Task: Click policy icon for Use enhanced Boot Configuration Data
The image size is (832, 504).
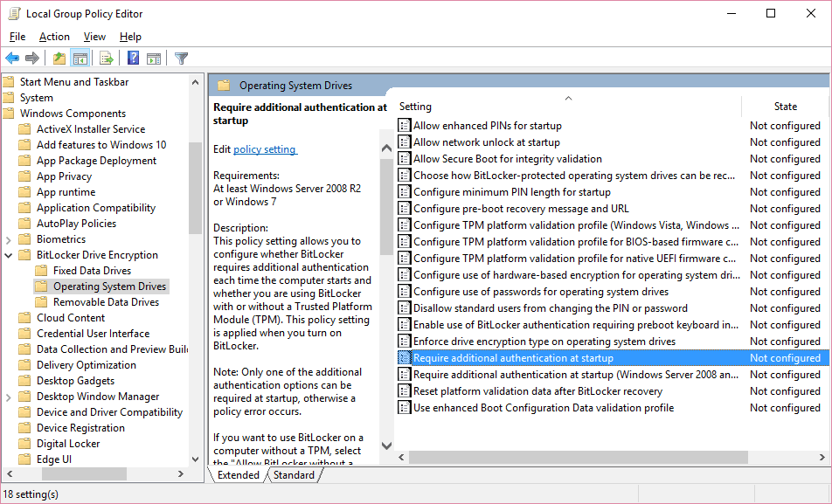Action: pyautogui.click(x=405, y=407)
